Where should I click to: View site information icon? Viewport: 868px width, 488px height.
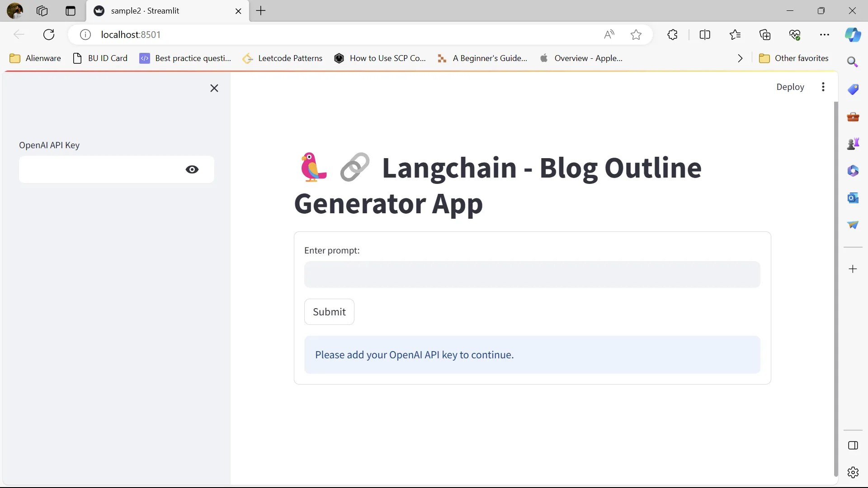click(x=85, y=35)
